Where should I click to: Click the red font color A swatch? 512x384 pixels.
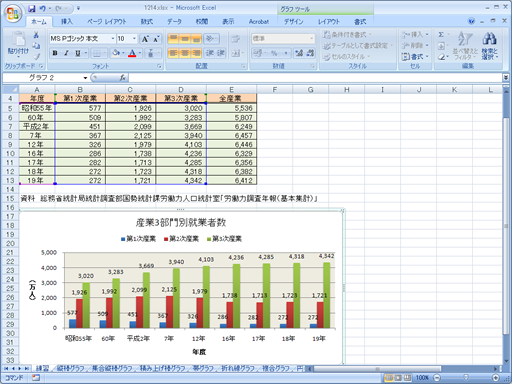point(132,53)
